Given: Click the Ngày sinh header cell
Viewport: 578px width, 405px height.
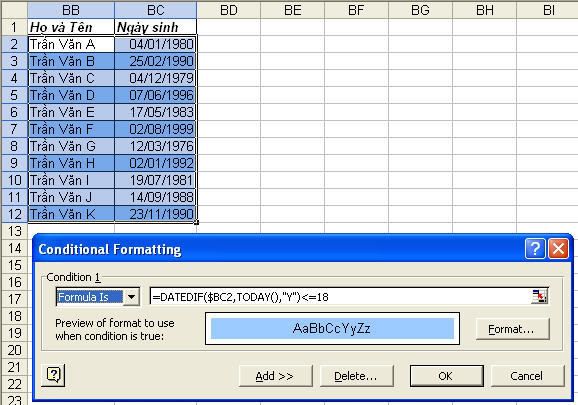Looking at the screenshot, I should [x=156, y=27].
